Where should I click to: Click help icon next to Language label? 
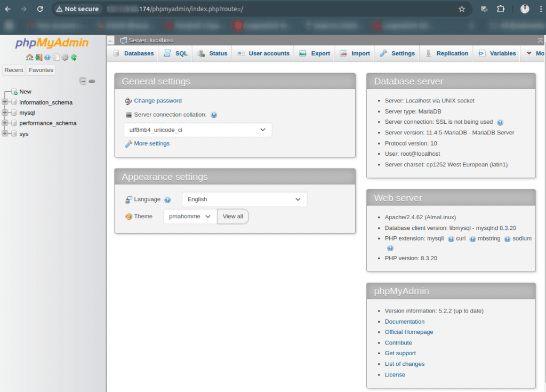point(167,199)
